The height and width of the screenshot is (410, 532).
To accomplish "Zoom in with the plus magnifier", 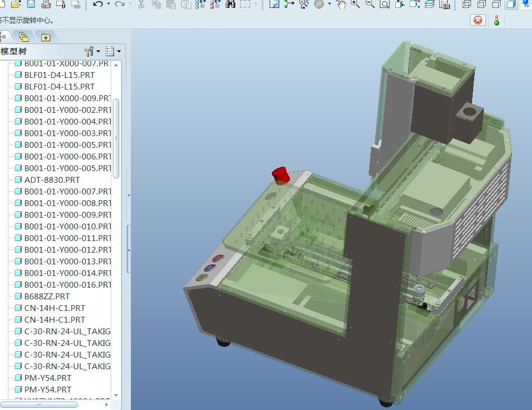I will pyautogui.click(x=355, y=4).
